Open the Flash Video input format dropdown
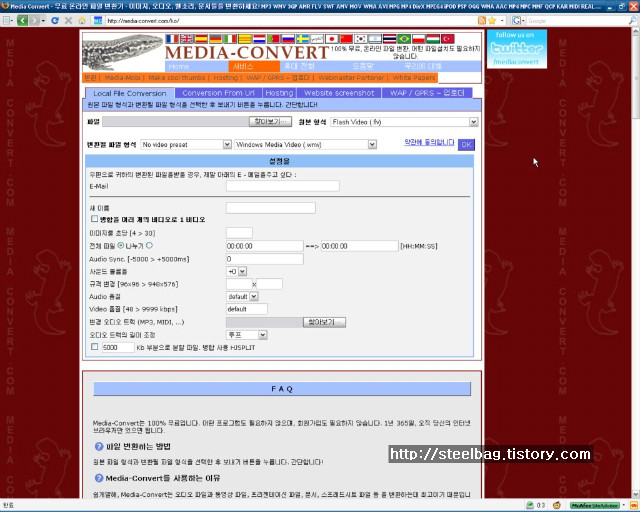This screenshot has height=512, width=640. pyautogui.click(x=404, y=122)
